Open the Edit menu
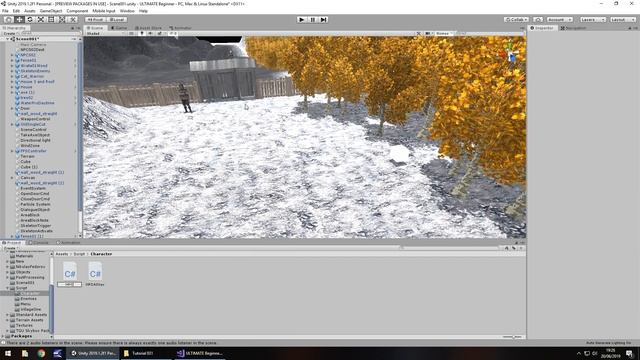Image resolution: width=640 pixels, height=360 pixels. click(16, 11)
